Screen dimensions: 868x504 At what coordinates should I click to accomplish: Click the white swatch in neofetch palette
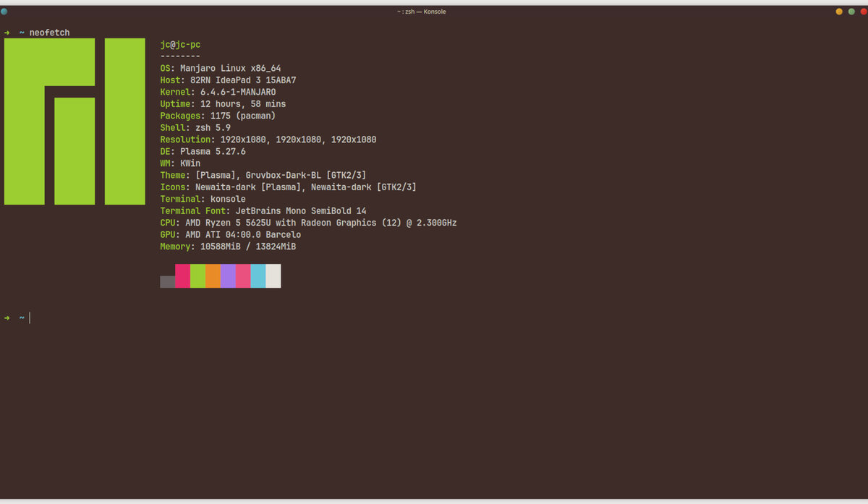point(273,276)
